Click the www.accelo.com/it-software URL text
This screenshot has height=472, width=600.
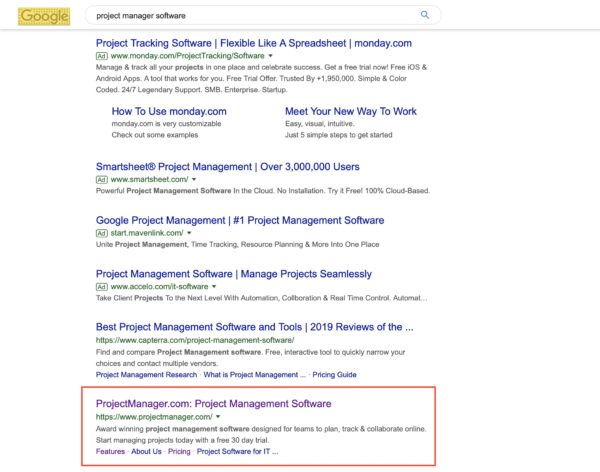(x=159, y=287)
